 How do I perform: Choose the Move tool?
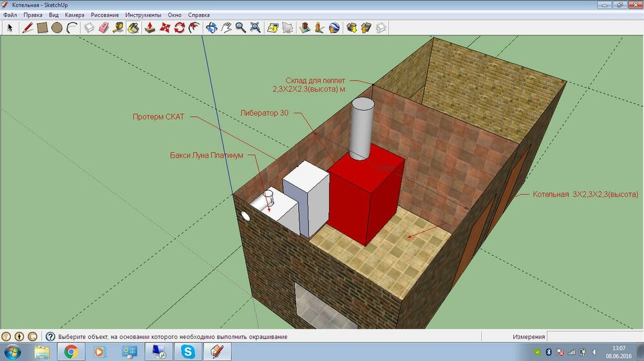(x=165, y=28)
